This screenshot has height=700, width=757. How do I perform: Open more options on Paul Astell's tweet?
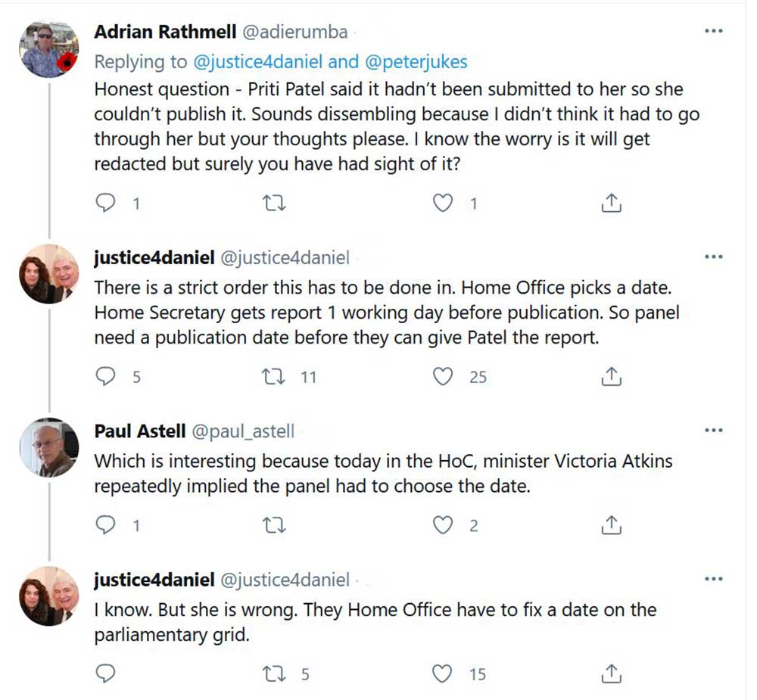tap(713, 431)
